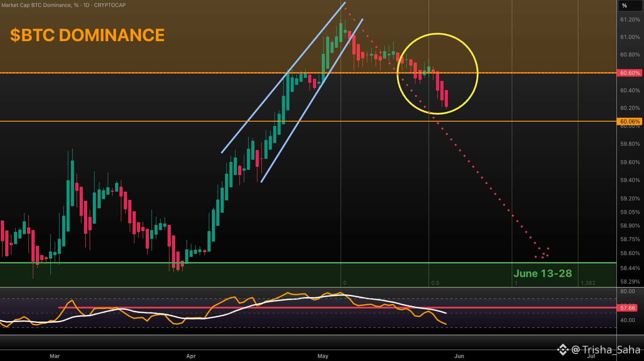This screenshot has height=361, width=644.
Task: Click the 58.75% price axis label
Action: (630, 239)
